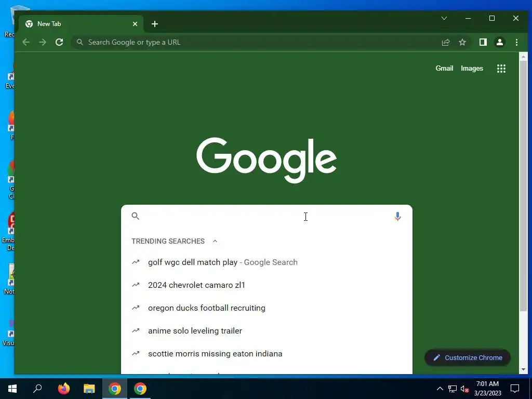532x399 pixels.
Task: Select the New Tab tab
Action: [x=82, y=24]
